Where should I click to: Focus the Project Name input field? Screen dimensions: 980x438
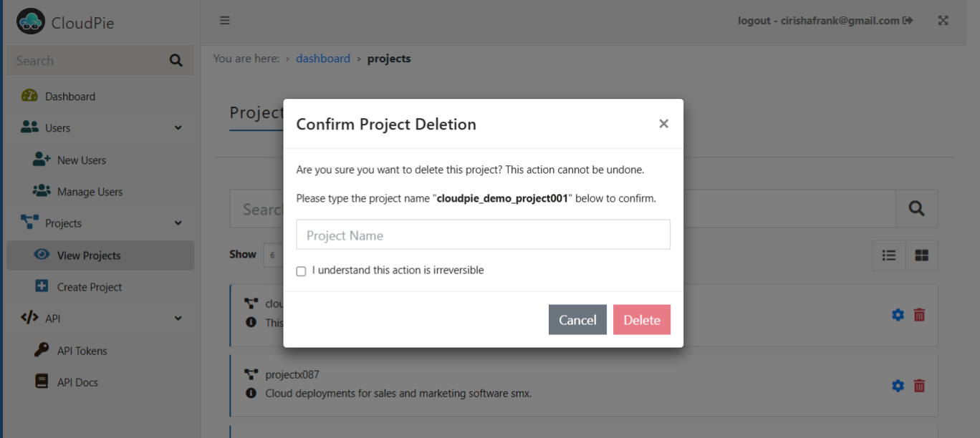point(484,235)
